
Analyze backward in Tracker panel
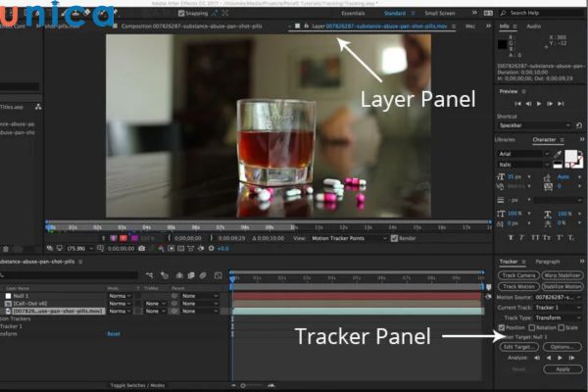pyautogui.click(x=549, y=358)
